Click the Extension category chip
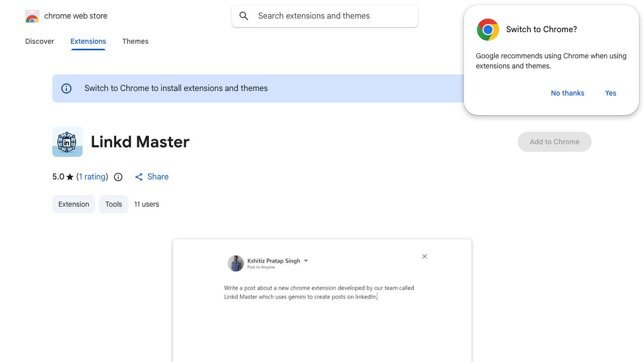Viewport: 644px width, 362px height. tap(73, 204)
